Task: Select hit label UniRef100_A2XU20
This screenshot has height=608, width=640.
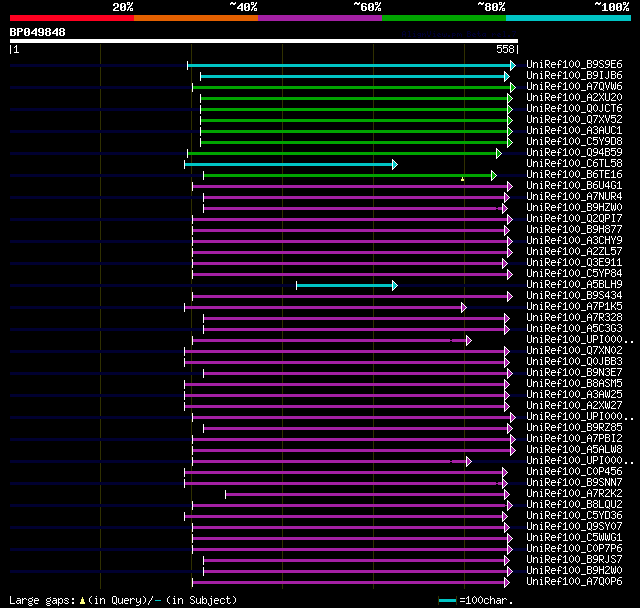Action: (x=574, y=98)
